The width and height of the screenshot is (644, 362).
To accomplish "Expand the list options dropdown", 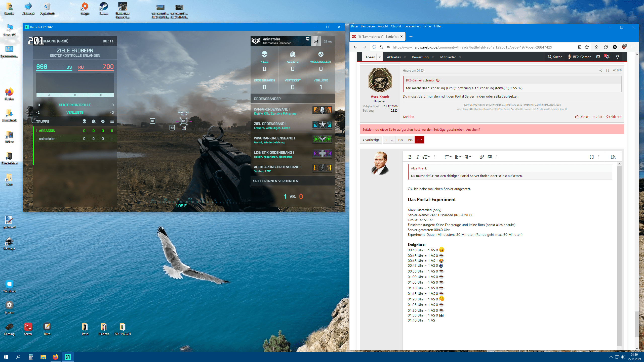I will 448,157.
